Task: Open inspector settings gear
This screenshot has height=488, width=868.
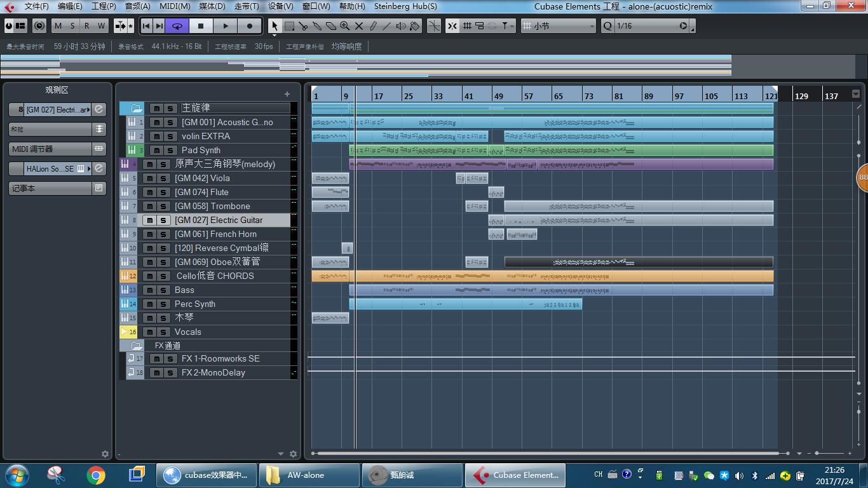Action: 105,454
